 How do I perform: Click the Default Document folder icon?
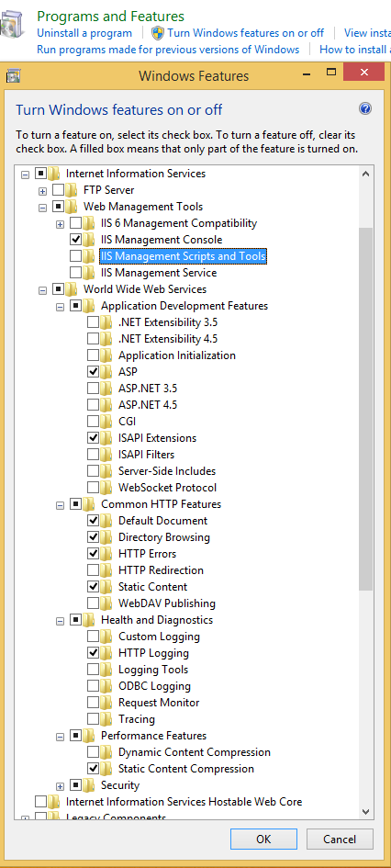[x=106, y=521]
